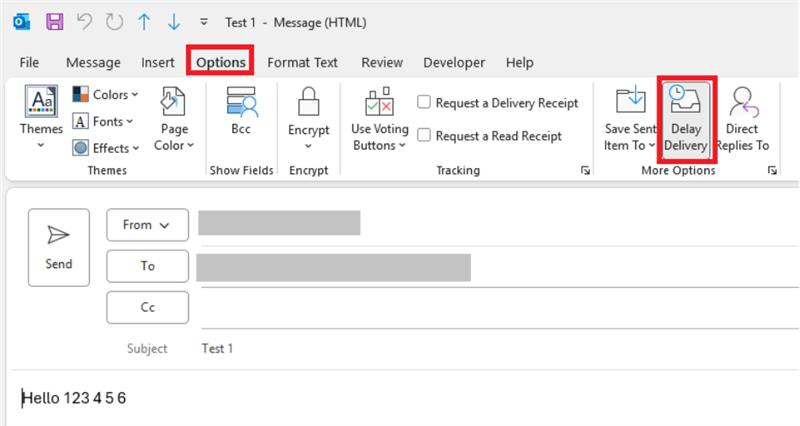Select the Options ribbon tab

[x=220, y=62]
